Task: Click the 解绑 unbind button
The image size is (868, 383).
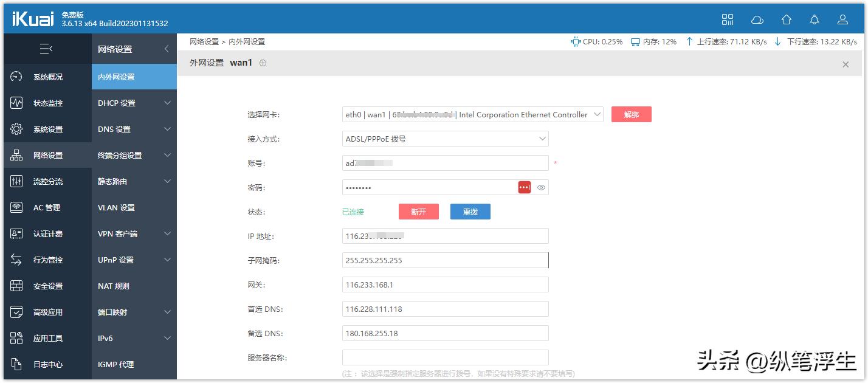Action: tap(631, 114)
